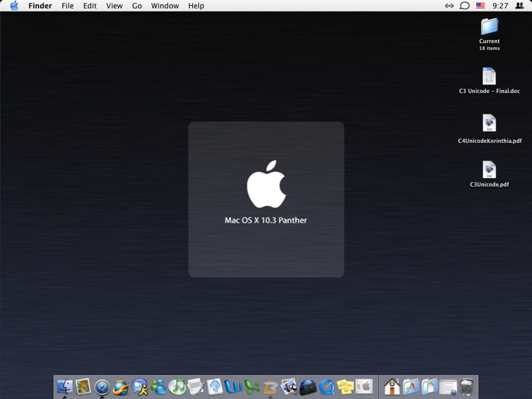
Task: Click the Window menu
Action: tap(165, 6)
